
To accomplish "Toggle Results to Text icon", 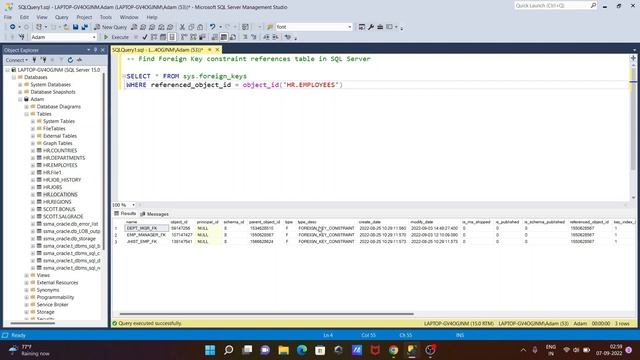I will coord(215,37).
